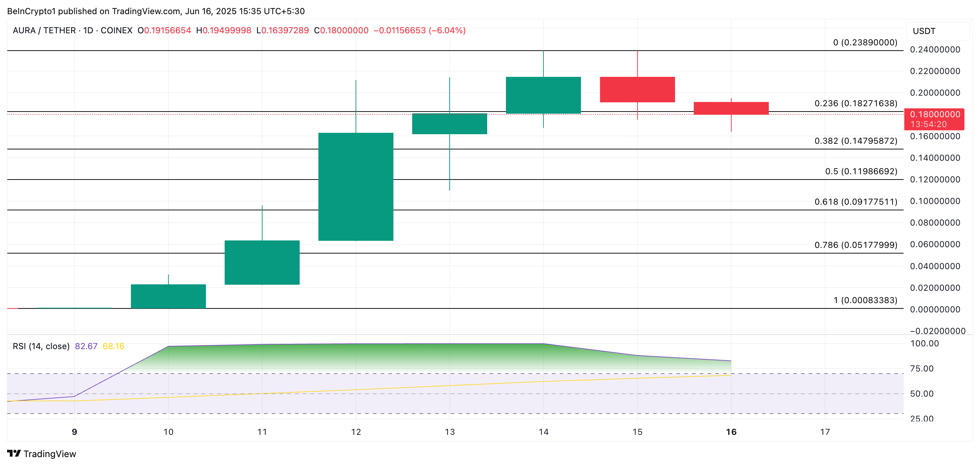Click the 0 (0.23890000) Fibonacci top label

point(865,42)
